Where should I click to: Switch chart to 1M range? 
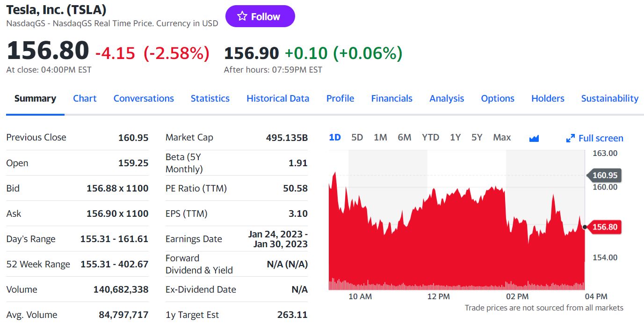380,137
